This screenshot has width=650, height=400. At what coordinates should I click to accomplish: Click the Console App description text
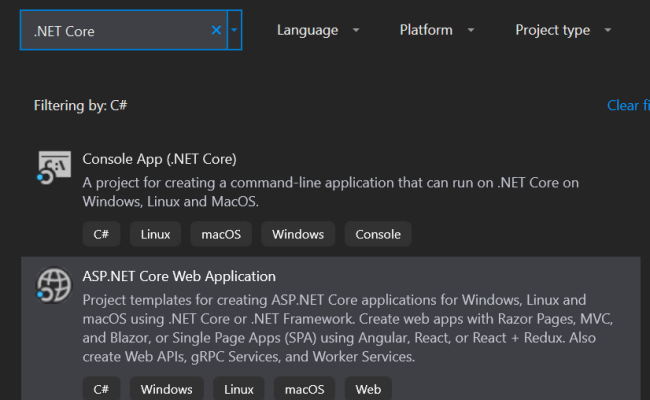(330, 192)
